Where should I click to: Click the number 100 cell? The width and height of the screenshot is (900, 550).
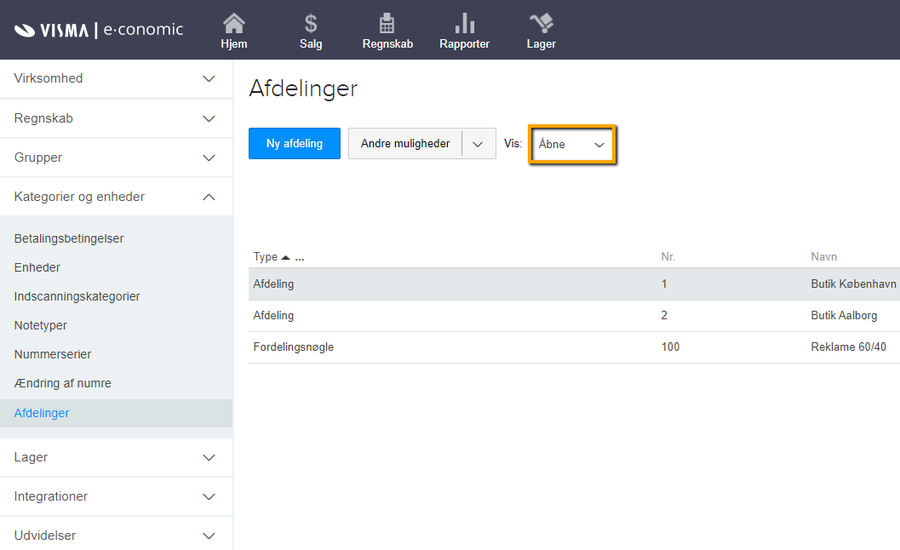tap(670, 347)
